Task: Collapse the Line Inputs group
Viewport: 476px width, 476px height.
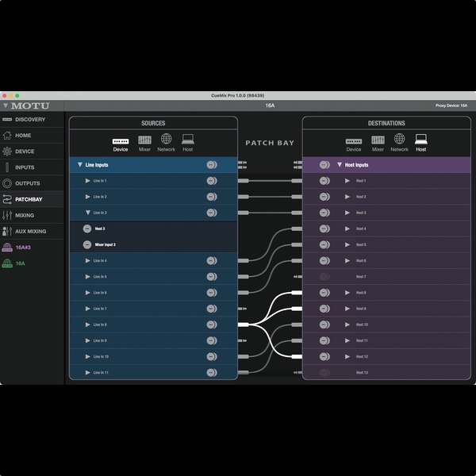Action: [80, 165]
